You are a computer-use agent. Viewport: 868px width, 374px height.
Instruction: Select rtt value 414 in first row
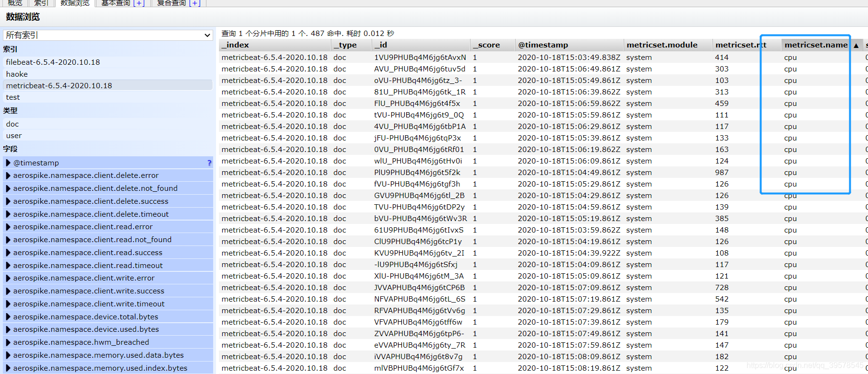[x=722, y=57]
